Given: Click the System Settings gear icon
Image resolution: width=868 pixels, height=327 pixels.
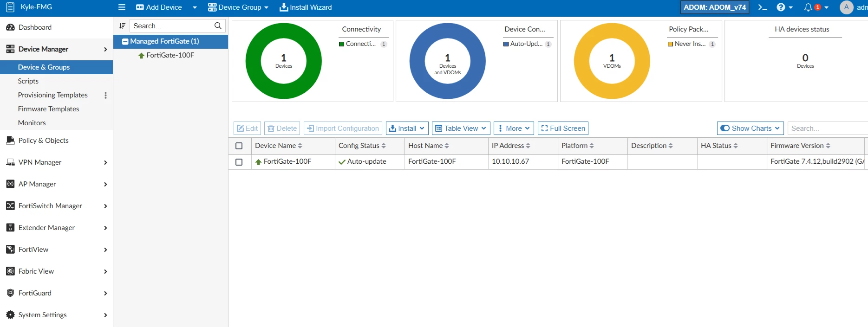Looking at the screenshot, I should coord(10,315).
